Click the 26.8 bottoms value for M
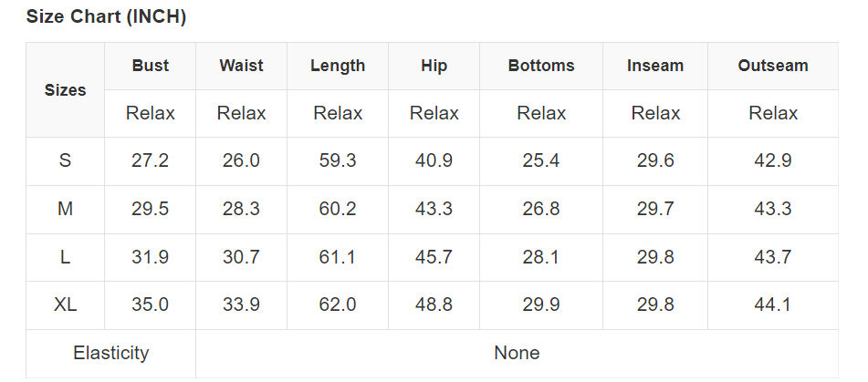Image resolution: width=868 pixels, height=382 pixels. 541,209
